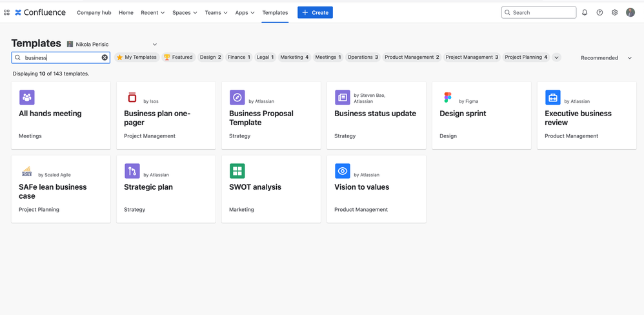
Task: Expand the Recommended sort dropdown
Action: tap(606, 58)
